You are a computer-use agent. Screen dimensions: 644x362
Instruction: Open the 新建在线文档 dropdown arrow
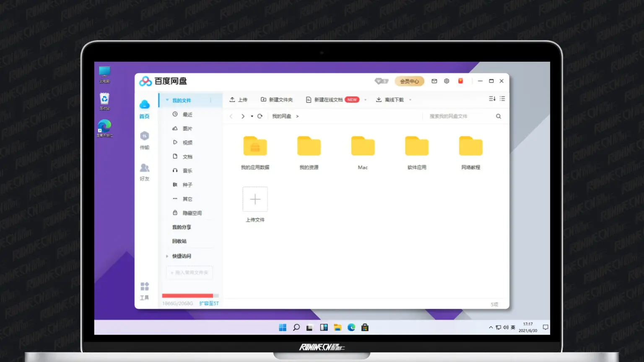pos(366,100)
